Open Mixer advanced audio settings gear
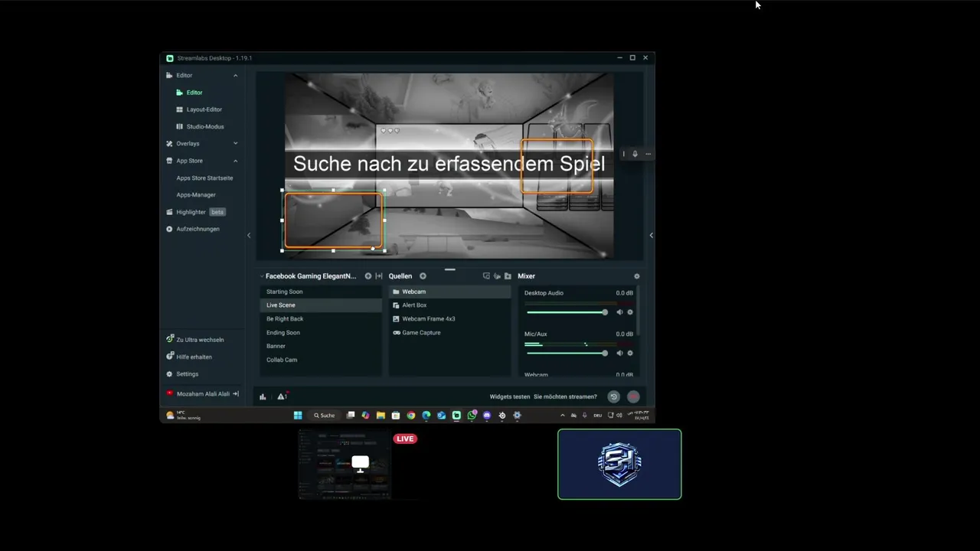Viewport: 980px width, 551px height. point(636,276)
